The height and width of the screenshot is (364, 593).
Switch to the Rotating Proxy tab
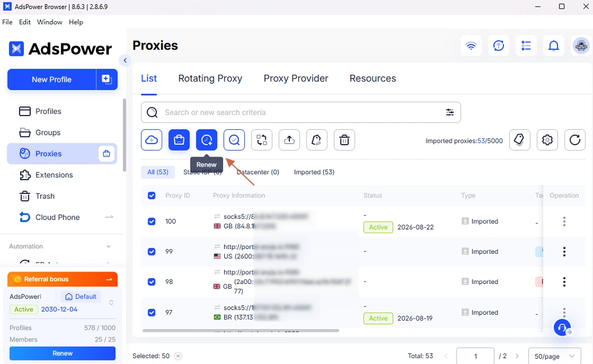[211, 78]
